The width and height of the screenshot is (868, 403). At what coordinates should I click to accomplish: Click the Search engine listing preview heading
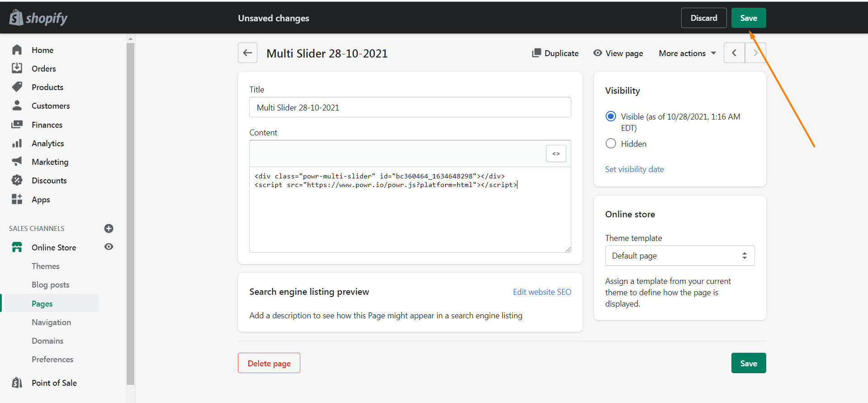(309, 292)
